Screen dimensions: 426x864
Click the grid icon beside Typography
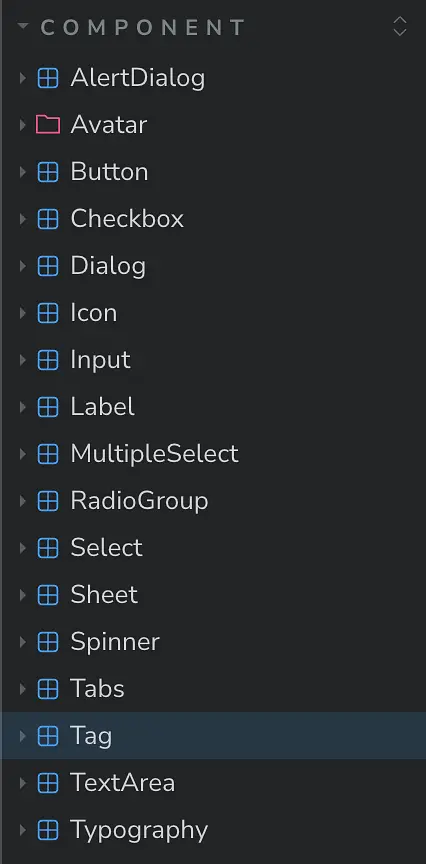point(48,830)
